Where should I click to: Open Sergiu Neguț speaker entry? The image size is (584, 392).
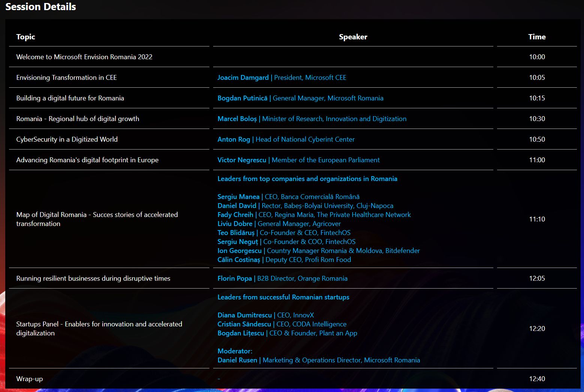pyautogui.click(x=287, y=242)
